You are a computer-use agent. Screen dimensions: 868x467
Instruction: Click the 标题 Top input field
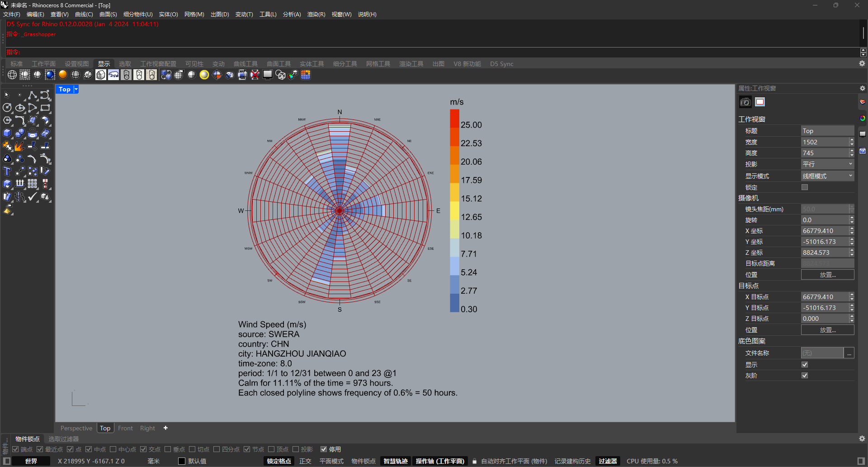[x=827, y=131]
